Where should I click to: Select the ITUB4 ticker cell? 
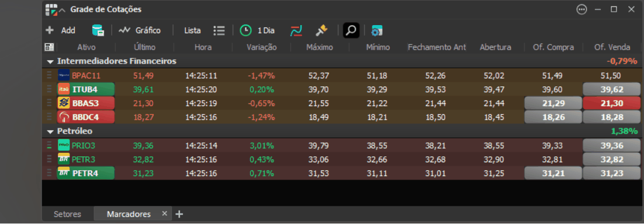pos(86,89)
